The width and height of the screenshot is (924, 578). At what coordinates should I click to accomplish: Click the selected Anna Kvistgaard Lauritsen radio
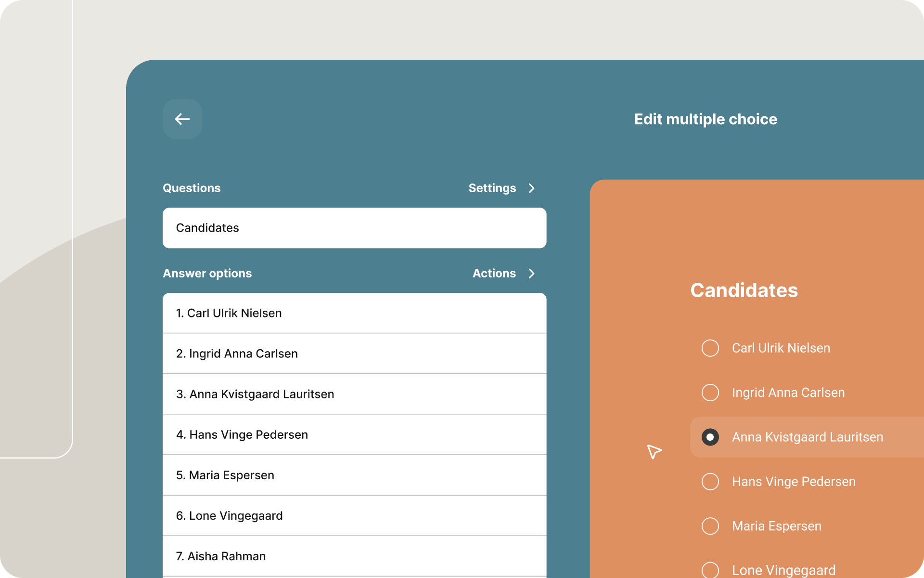coord(710,437)
